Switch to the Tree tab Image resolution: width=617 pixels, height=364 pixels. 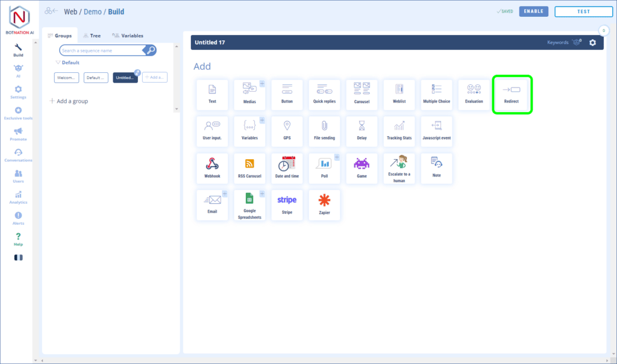click(x=92, y=36)
